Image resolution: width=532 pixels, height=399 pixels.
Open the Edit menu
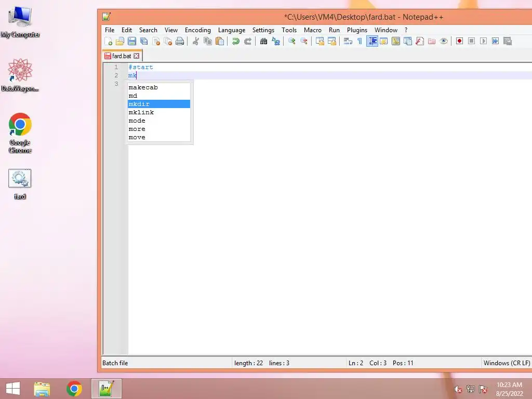pos(127,30)
